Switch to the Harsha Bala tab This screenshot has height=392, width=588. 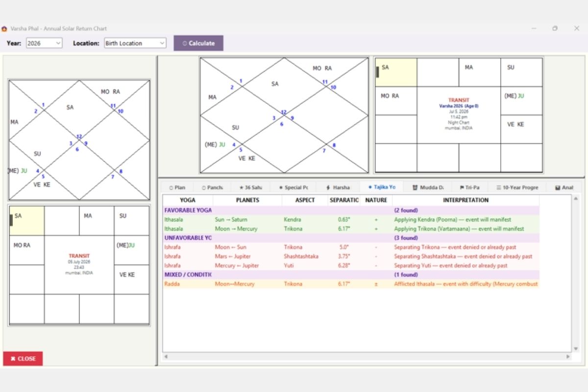coord(338,187)
